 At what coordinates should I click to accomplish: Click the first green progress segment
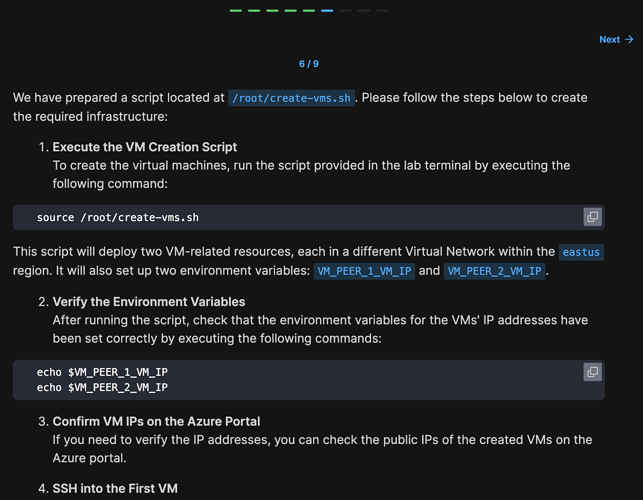tap(236, 11)
